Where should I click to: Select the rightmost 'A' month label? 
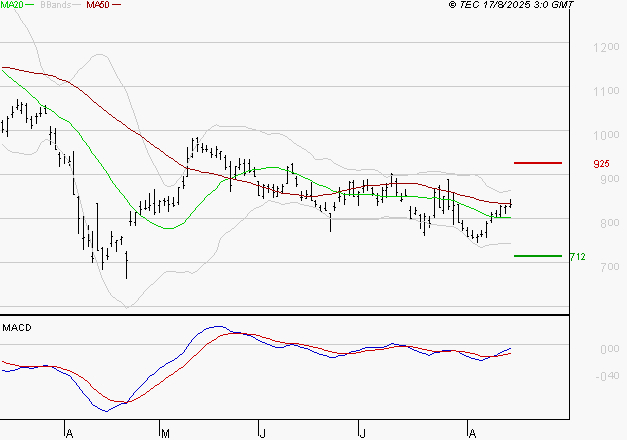click(472, 433)
